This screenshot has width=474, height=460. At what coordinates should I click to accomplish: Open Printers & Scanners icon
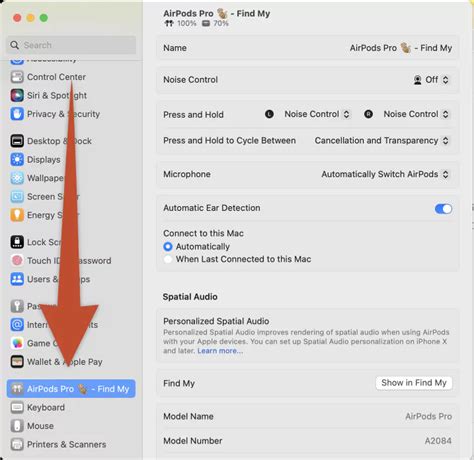[17, 444]
